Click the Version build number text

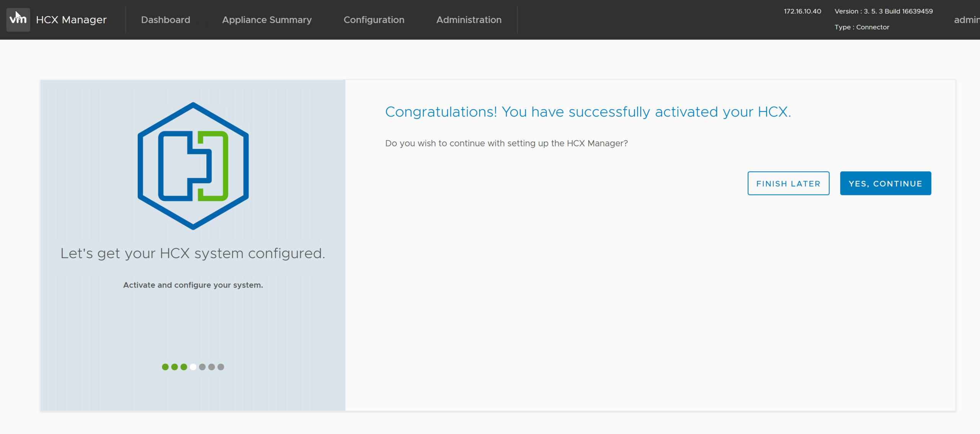click(884, 11)
